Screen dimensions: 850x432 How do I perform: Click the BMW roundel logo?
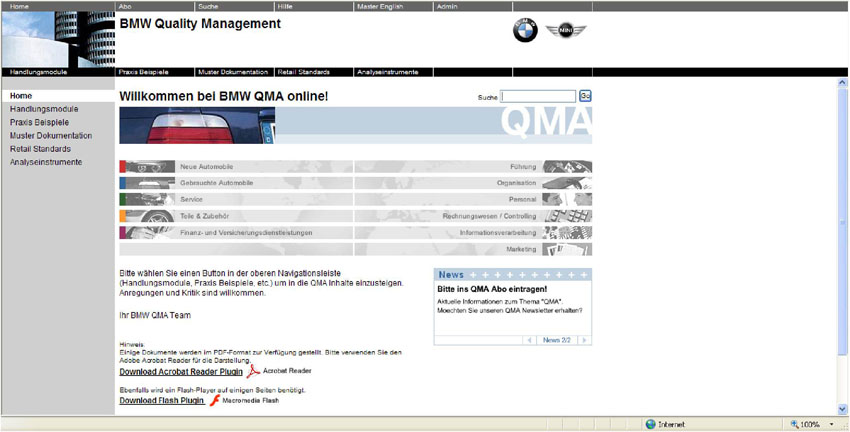[x=525, y=32]
